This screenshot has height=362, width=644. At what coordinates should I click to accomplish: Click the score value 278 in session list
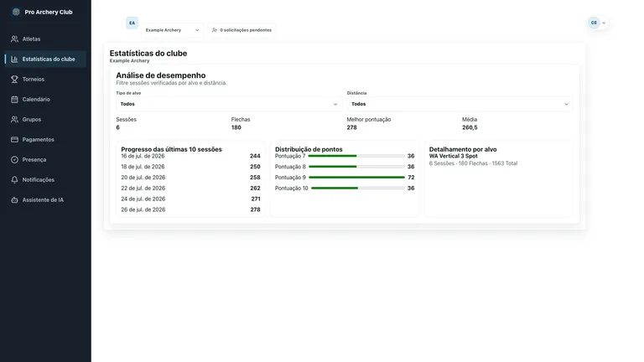click(255, 209)
